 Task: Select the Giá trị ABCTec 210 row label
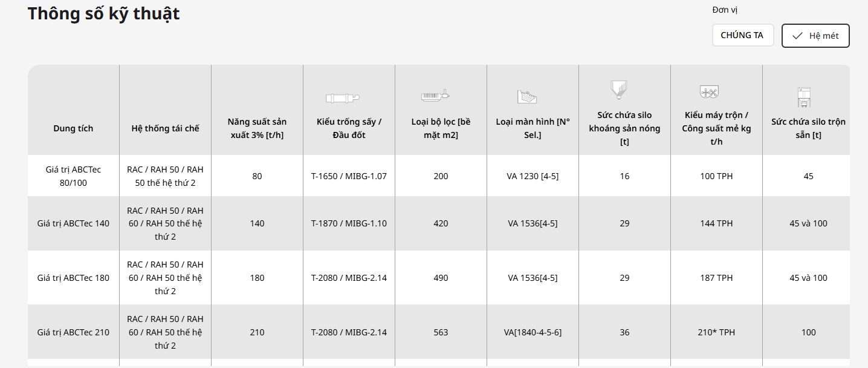click(x=73, y=332)
